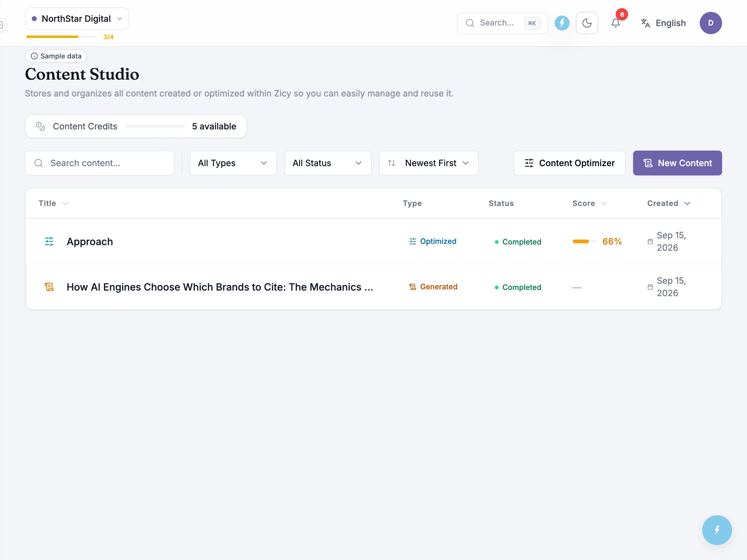Screen dimensions: 747x560
Task: Click Approach row's Sep 15, 2026 date
Action: coord(671,241)
